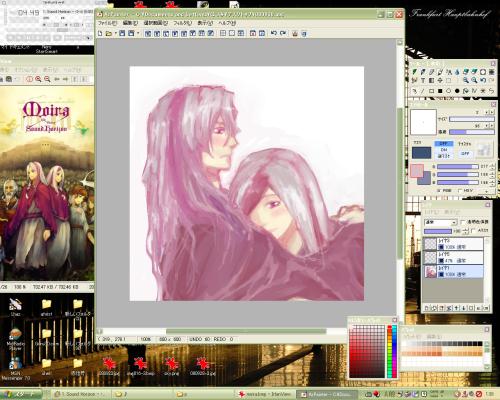Tick the second checkbox beside layer opacity
This screenshot has width=500, height=400.
[x=474, y=231]
